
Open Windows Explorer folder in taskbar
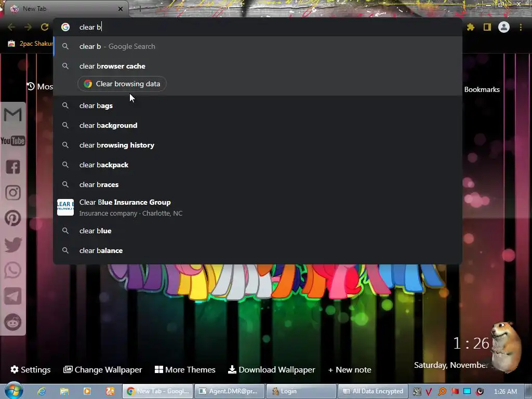(64, 391)
